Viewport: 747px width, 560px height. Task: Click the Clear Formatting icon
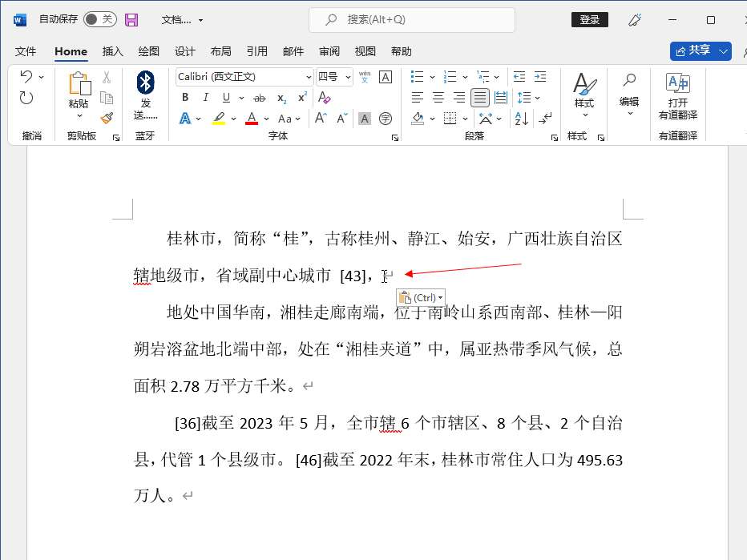(324, 98)
